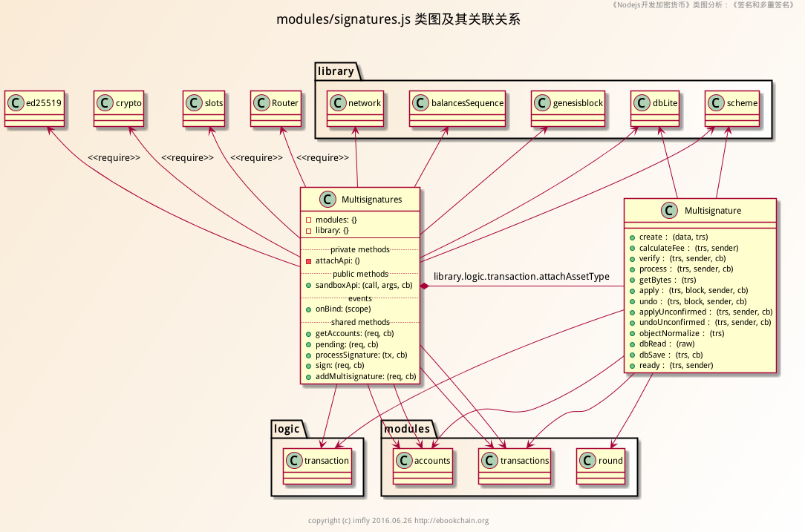
Task: Select the library package tab
Action: (x=336, y=71)
